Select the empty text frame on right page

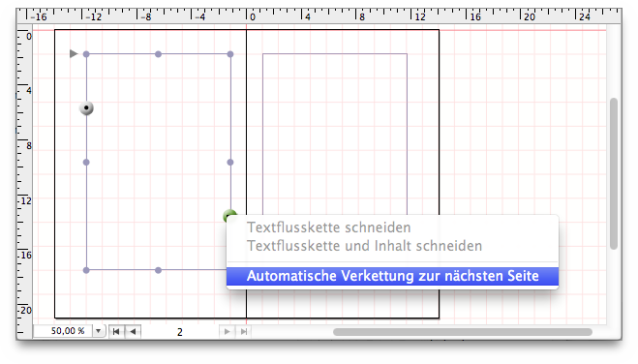(335, 135)
